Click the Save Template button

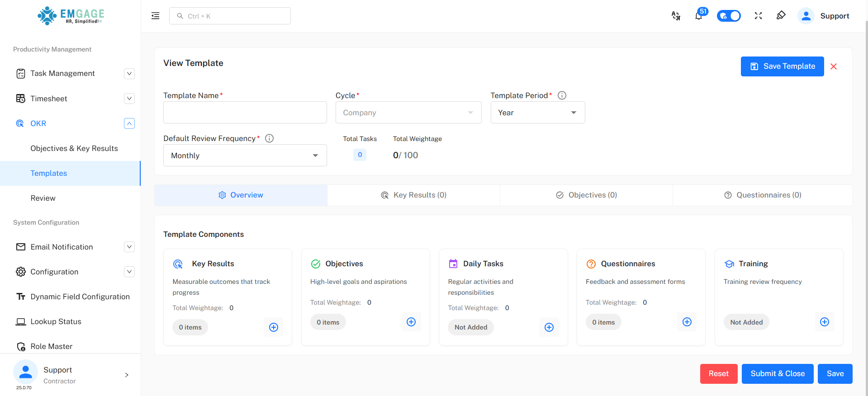782,66
